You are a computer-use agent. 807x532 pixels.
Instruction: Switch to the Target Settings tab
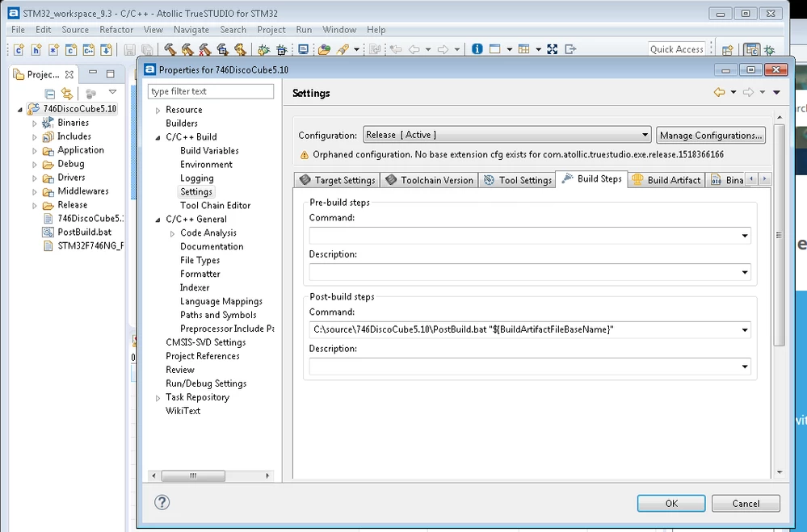click(338, 180)
